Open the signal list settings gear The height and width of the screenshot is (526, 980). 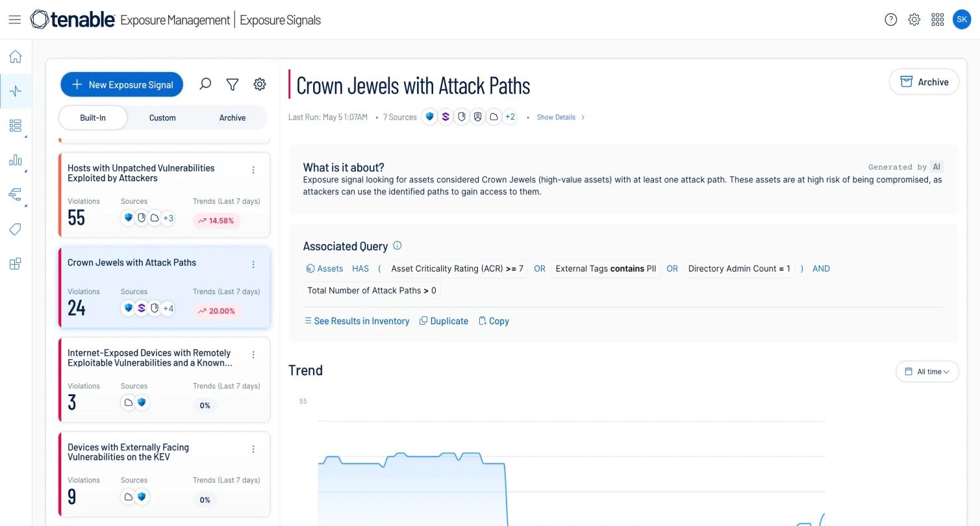coord(260,84)
